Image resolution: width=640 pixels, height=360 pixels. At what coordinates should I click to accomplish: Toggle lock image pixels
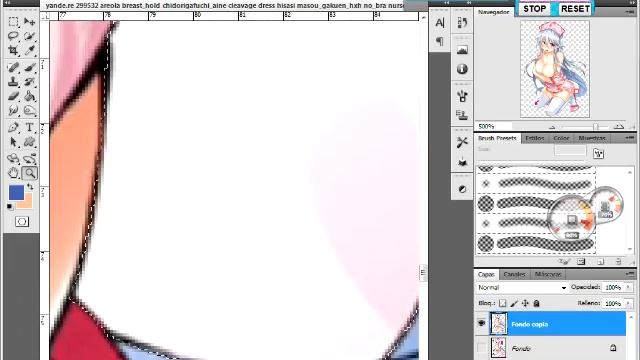click(x=514, y=303)
